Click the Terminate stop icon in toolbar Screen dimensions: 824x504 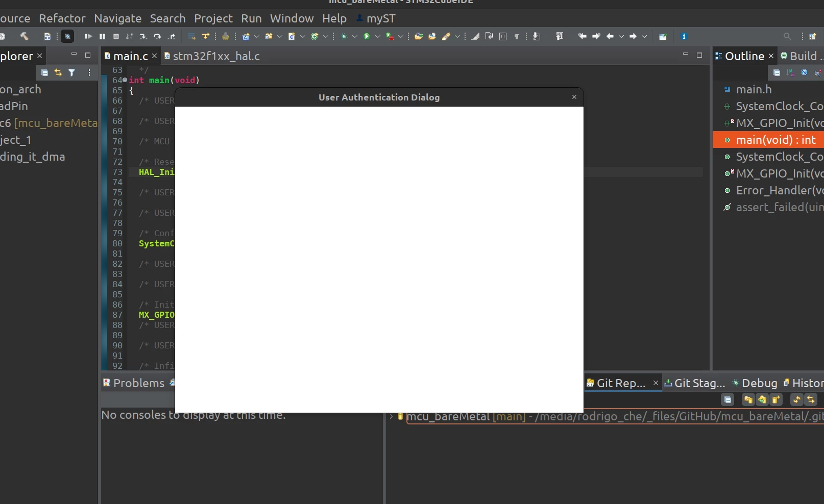point(116,36)
